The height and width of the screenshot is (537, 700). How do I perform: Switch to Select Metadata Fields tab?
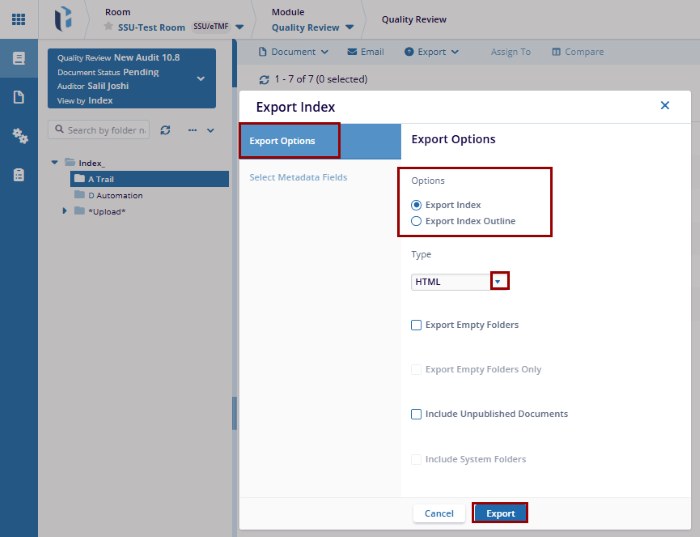point(298,177)
